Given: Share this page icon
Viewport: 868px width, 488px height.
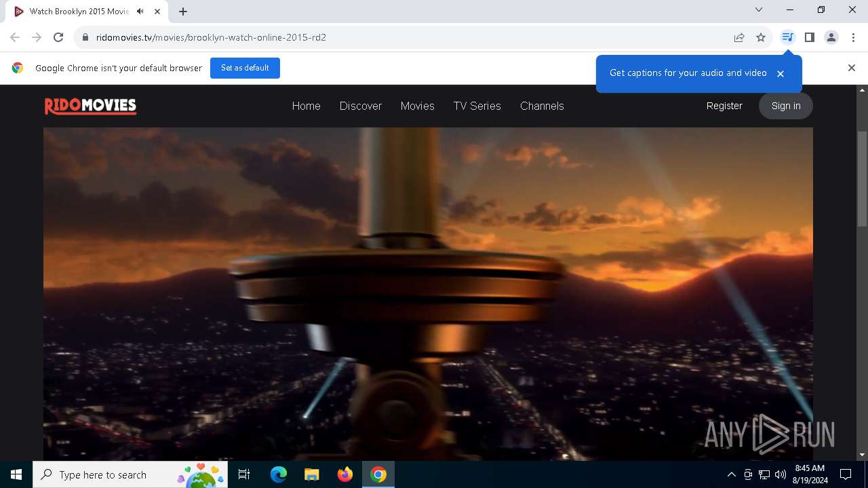Looking at the screenshot, I should [x=739, y=37].
